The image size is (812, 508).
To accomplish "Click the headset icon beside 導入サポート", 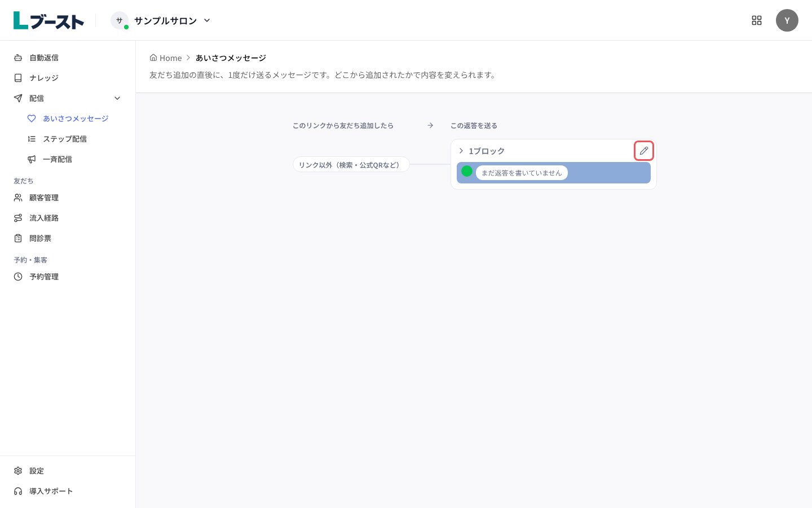I will click(x=18, y=491).
